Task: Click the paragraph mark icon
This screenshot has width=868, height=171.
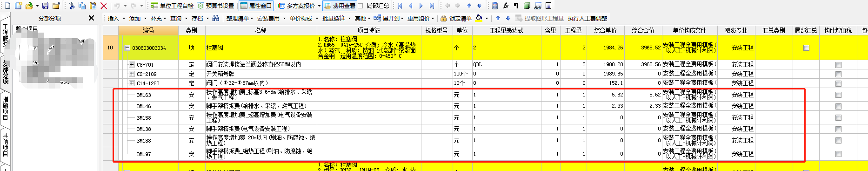Action: (516, 6)
